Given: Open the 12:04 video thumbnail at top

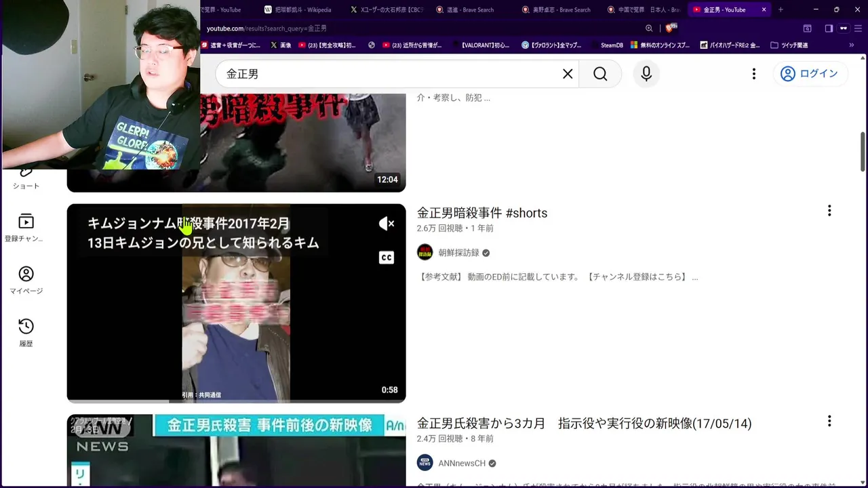Looking at the screenshot, I should tap(236, 142).
